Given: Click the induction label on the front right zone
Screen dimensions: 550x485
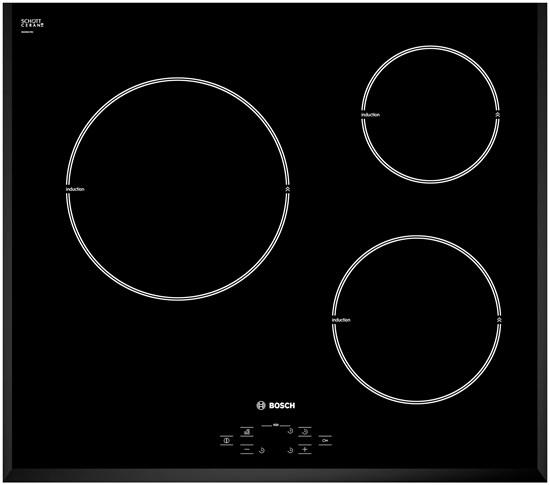Looking at the screenshot, I should click(341, 320).
